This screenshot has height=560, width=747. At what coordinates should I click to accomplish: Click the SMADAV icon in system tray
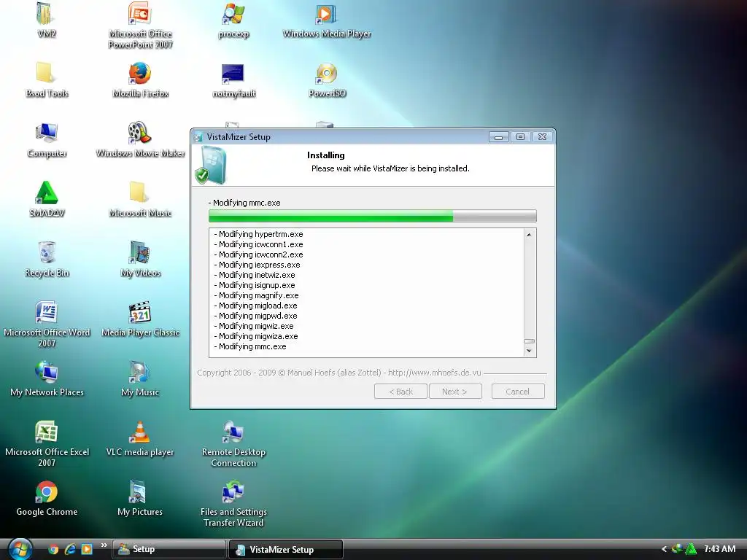(x=690, y=549)
